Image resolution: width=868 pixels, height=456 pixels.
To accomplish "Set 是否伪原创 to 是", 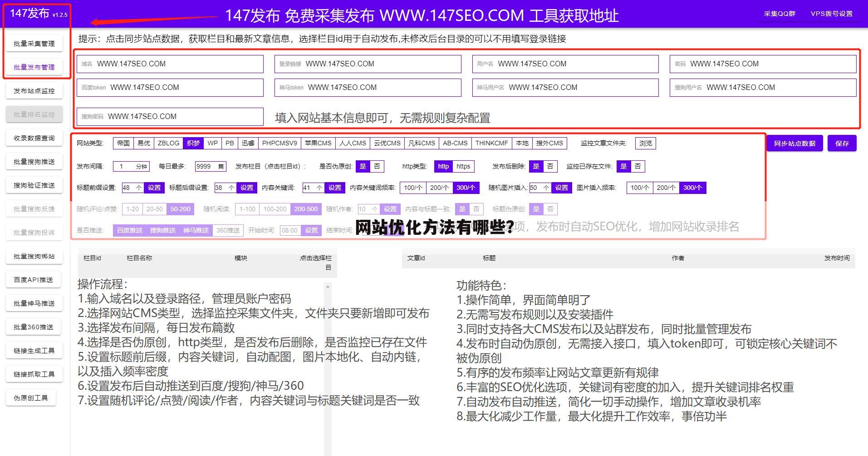I will pyautogui.click(x=363, y=167).
